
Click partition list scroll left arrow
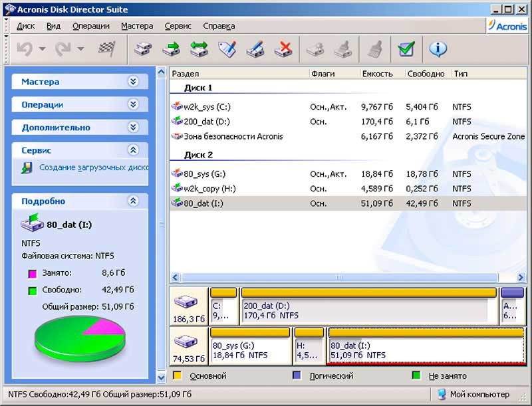pos(175,278)
